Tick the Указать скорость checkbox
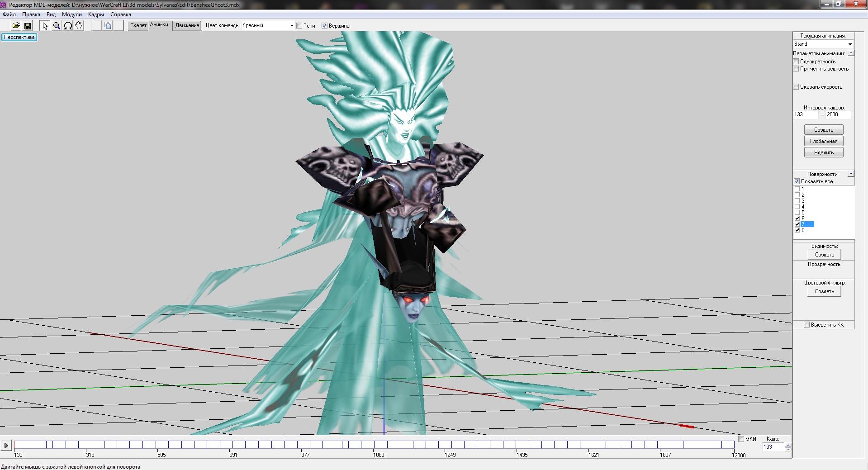The height and width of the screenshot is (470, 868). click(x=796, y=87)
